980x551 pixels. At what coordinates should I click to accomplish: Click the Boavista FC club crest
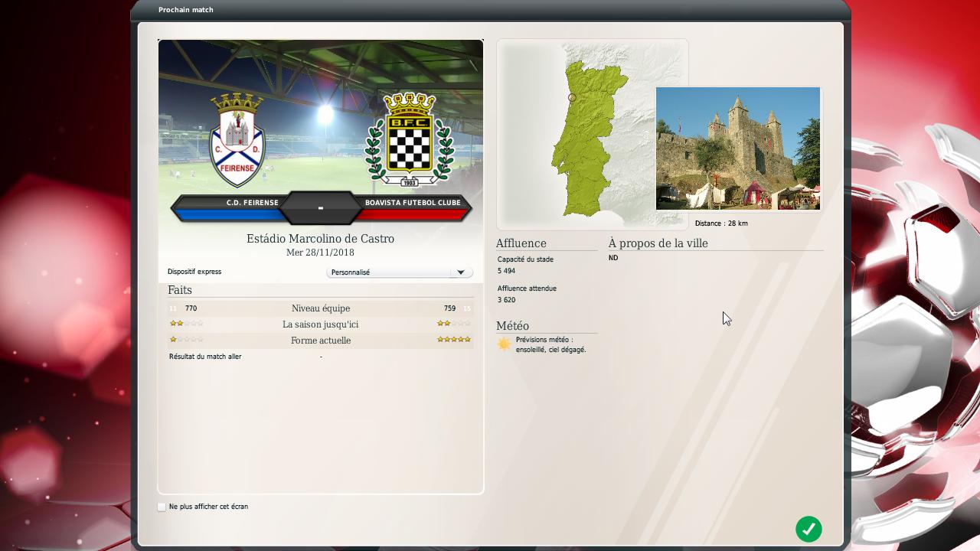[x=409, y=139]
